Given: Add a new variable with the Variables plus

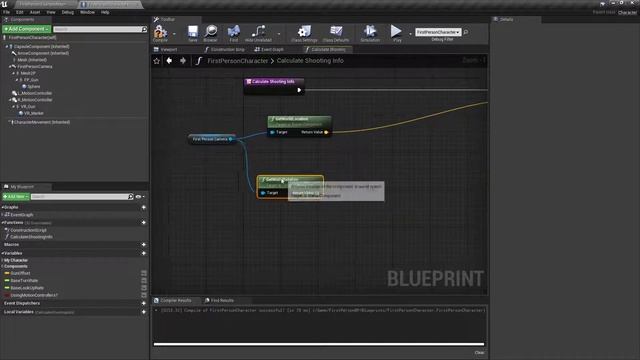Looking at the screenshot, I should (x=144, y=253).
